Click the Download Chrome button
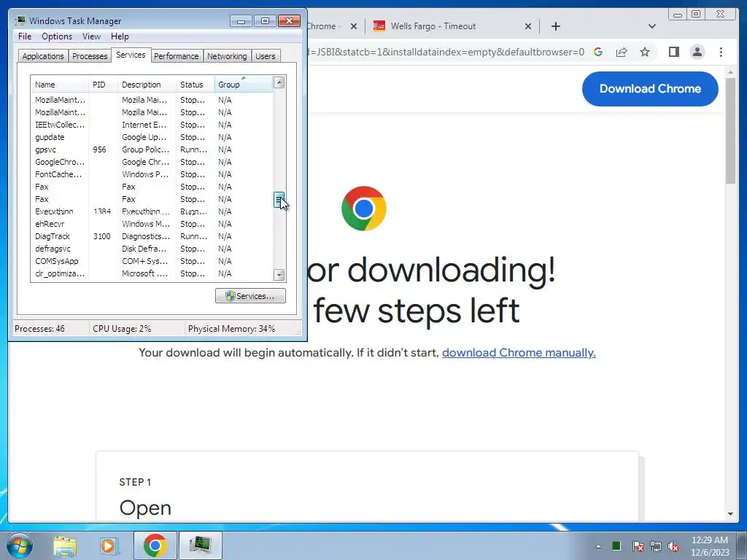This screenshot has width=747, height=560. click(x=650, y=88)
